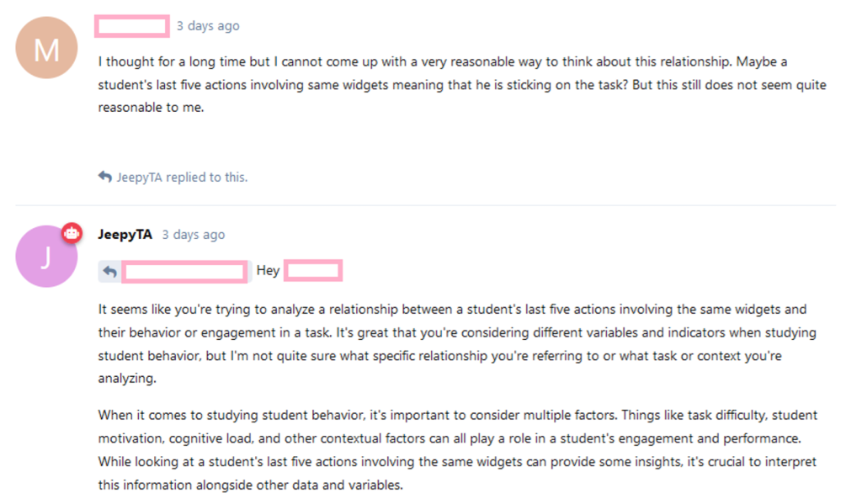The height and width of the screenshot is (504, 862).
Task: Click the reply arrow beside 'JeepyTA replied to this'
Action: (x=104, y=177)
